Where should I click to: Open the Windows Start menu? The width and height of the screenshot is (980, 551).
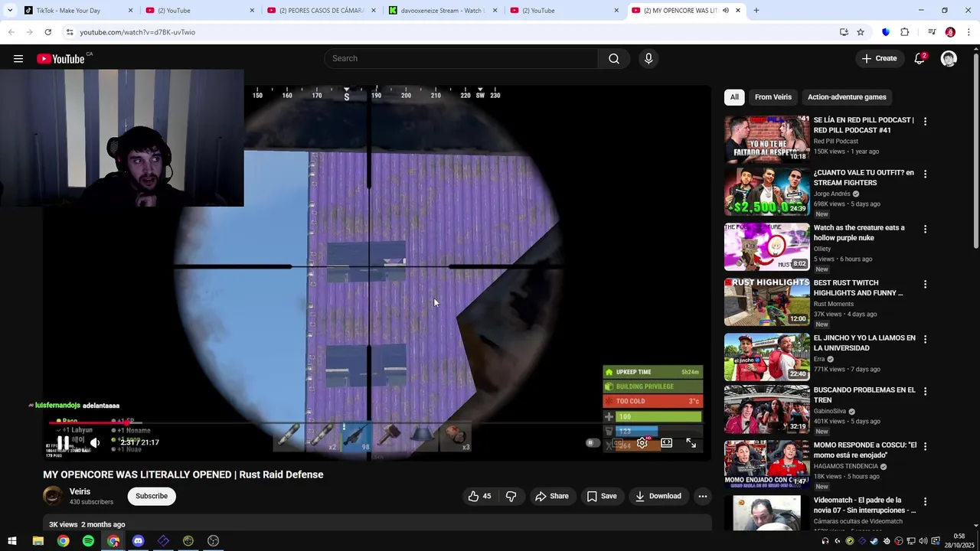click(12, 541)
